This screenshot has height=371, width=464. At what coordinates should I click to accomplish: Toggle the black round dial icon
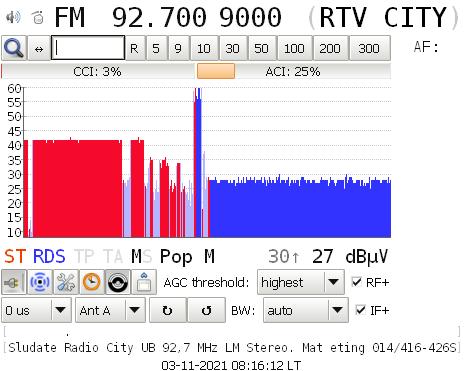coord(118,282)
